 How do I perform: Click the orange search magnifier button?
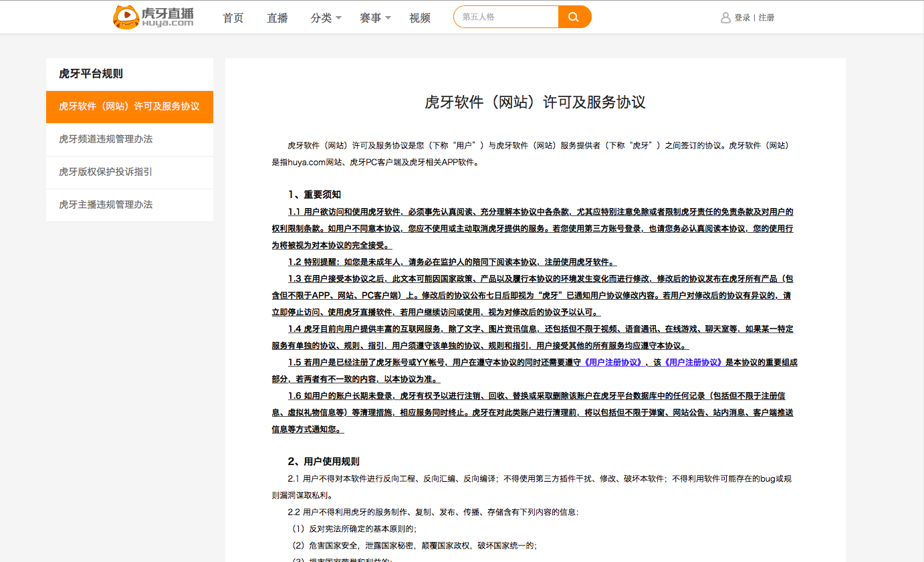(574, 17)
